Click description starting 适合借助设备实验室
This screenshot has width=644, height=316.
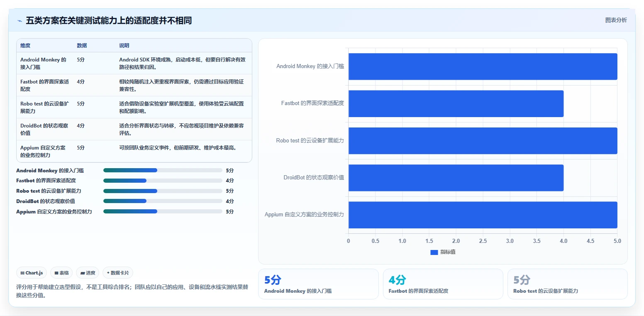point(181,107)
